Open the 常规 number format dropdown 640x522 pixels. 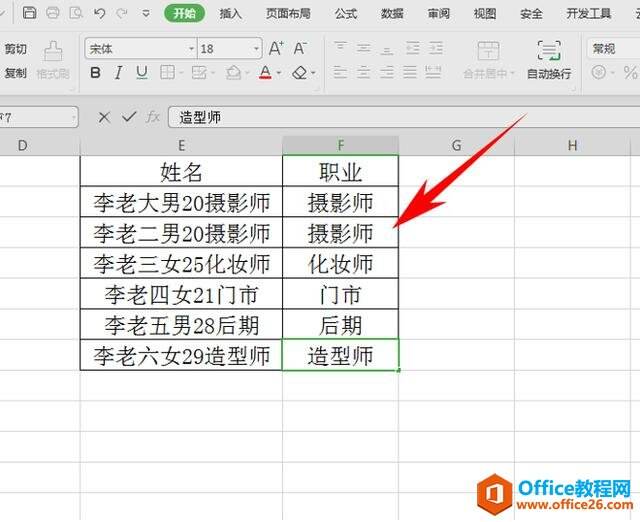click(x=613, y=49)
